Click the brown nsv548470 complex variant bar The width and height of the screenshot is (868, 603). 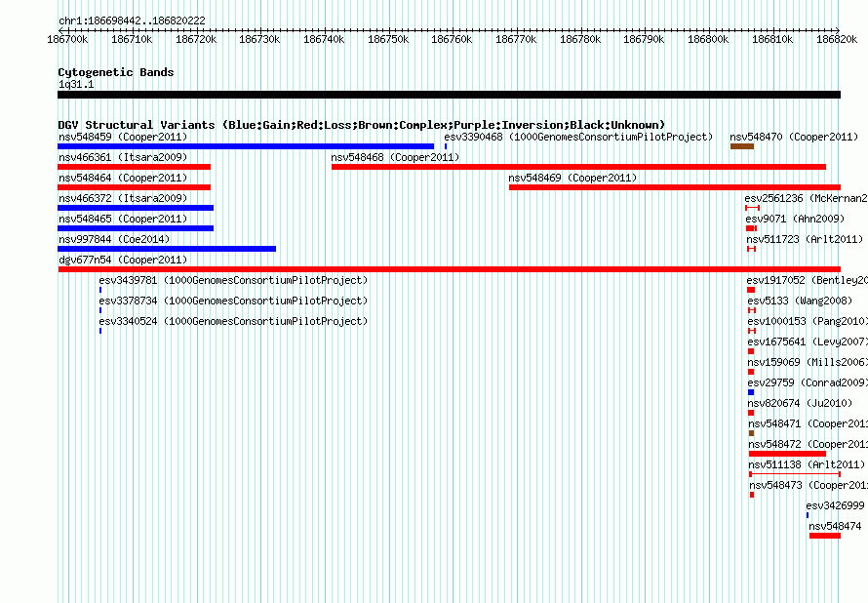coord(742,146)
